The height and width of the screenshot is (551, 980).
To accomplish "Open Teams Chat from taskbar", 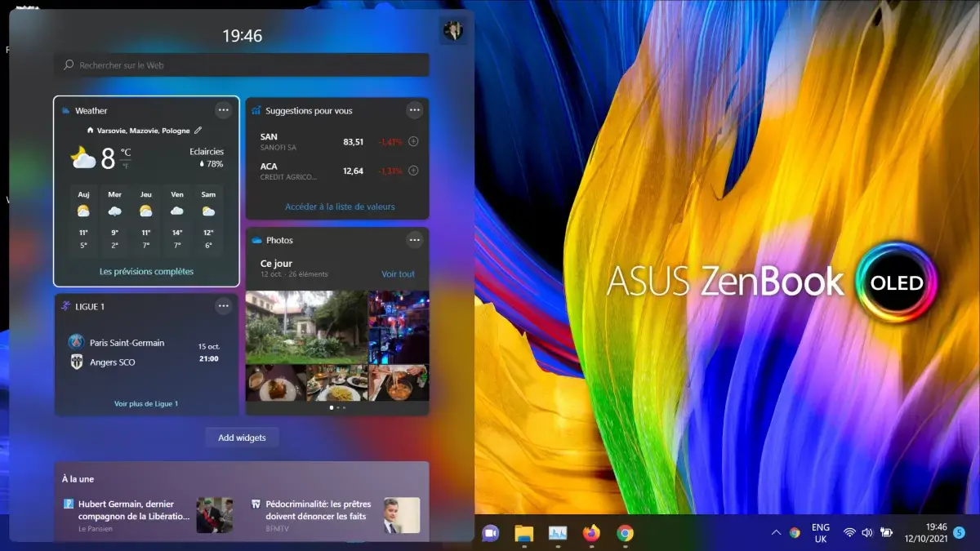I will (x=490, y=533).
